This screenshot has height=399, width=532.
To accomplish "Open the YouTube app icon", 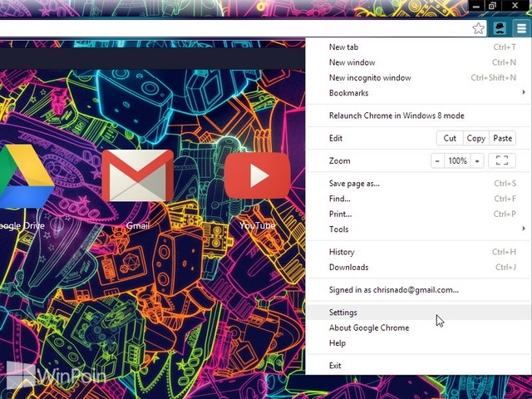I will pyautogui.click(x=258, y=175).
